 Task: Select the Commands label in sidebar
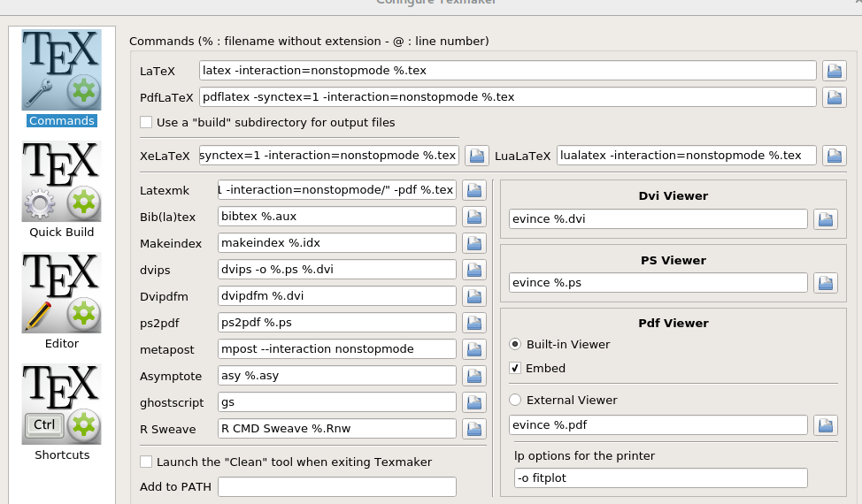[x=62, y=121]
